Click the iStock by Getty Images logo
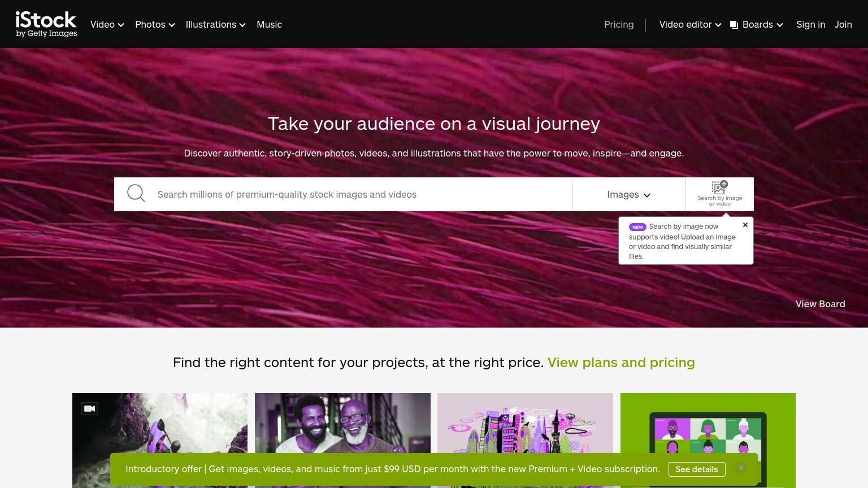The image size is (868, 488). point(46,24)
